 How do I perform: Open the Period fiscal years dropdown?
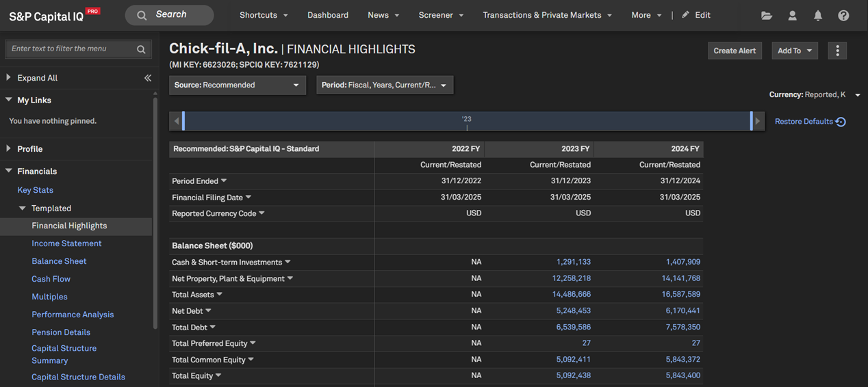[384, 85]
